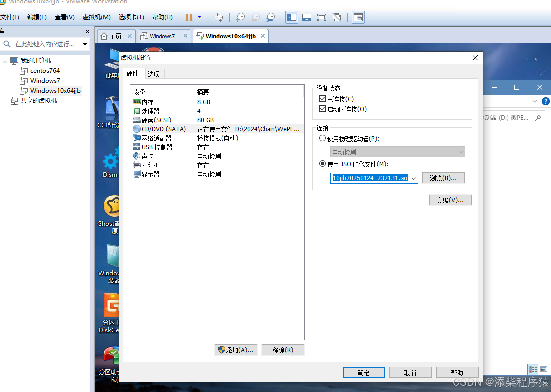Click the thumbnail bar toolbar icon
The image size is (551, 392).
point(358,17)
